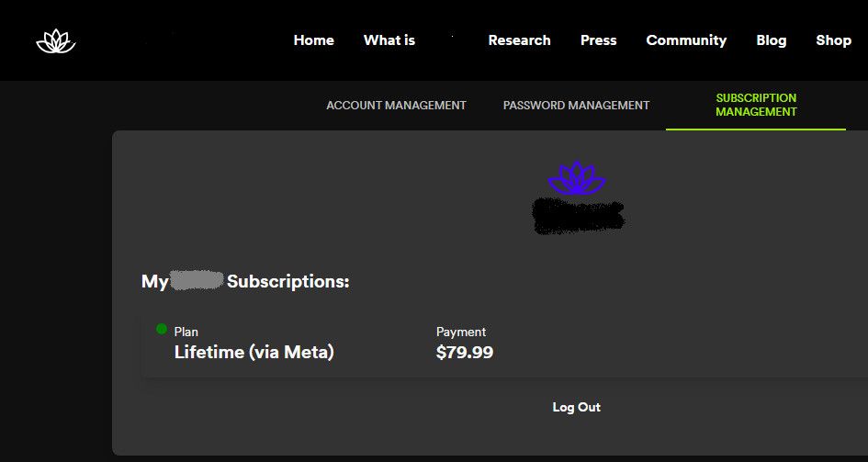Click the 'Payment' label in subscription row
This screenshot has height=462, width=868.
(461, 332)
